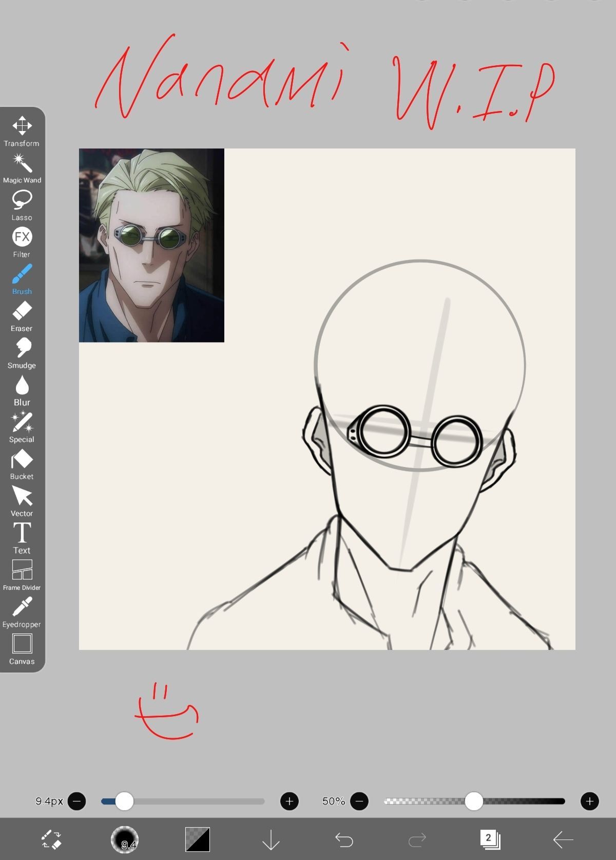This screenshot has width=616, height=860.
Task: Increase brush size with plus button
Action: 290,801
